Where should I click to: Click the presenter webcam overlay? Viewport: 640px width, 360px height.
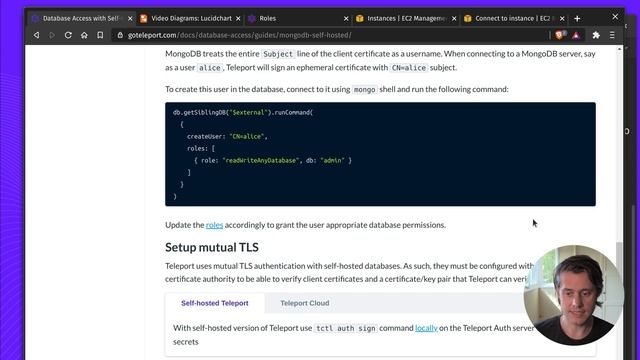tap(574, 295)
